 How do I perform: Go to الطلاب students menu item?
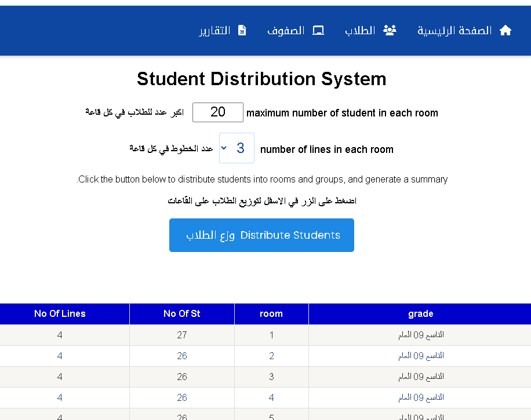click(361, 31)
